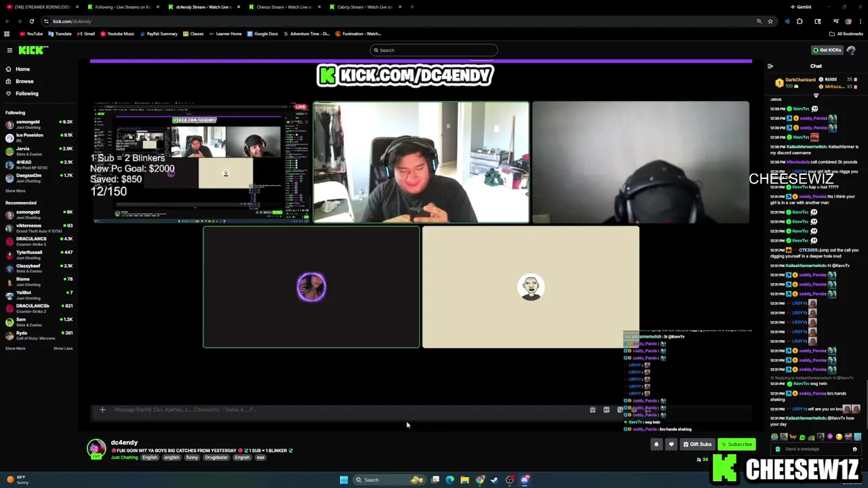Open browser zoom magnifier icon

coord(759,21)
